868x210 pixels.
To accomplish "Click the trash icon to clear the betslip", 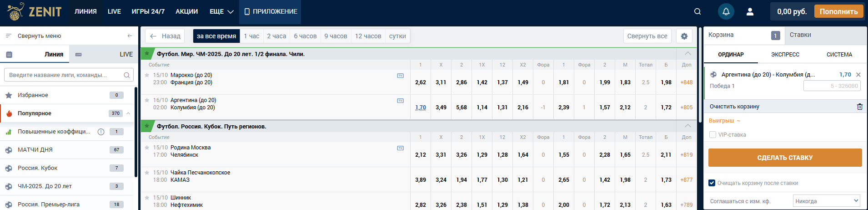I will coord(859,107).
